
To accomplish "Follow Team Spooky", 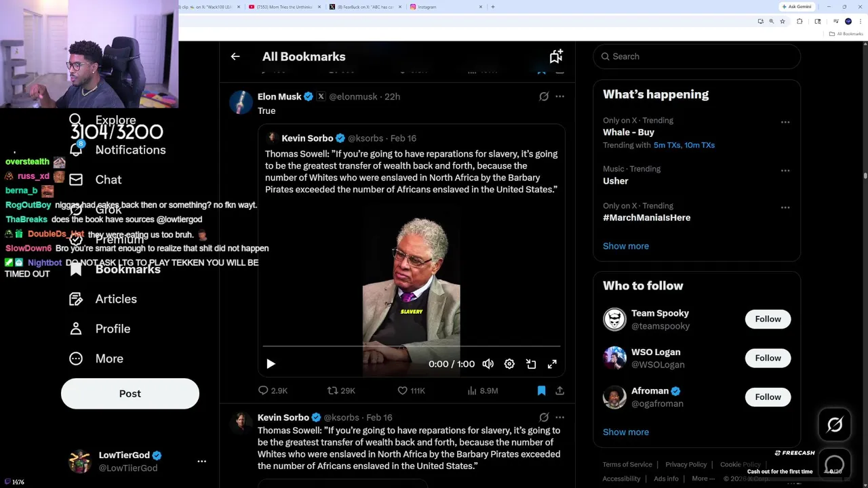I will pos(768,319).
